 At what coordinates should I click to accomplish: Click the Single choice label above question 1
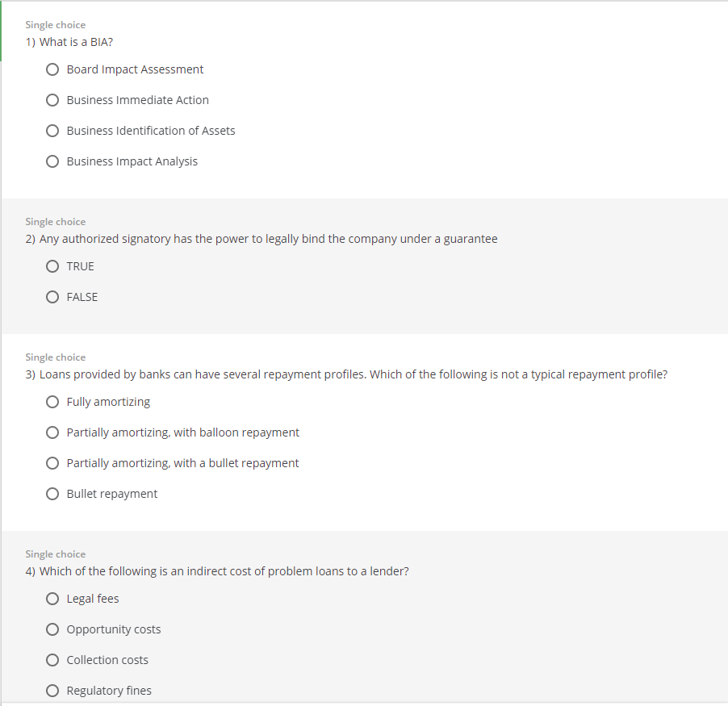tap(55, 25)
